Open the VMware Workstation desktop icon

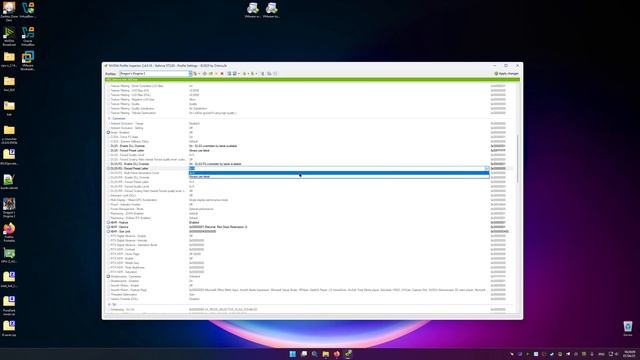pos(28,60)
